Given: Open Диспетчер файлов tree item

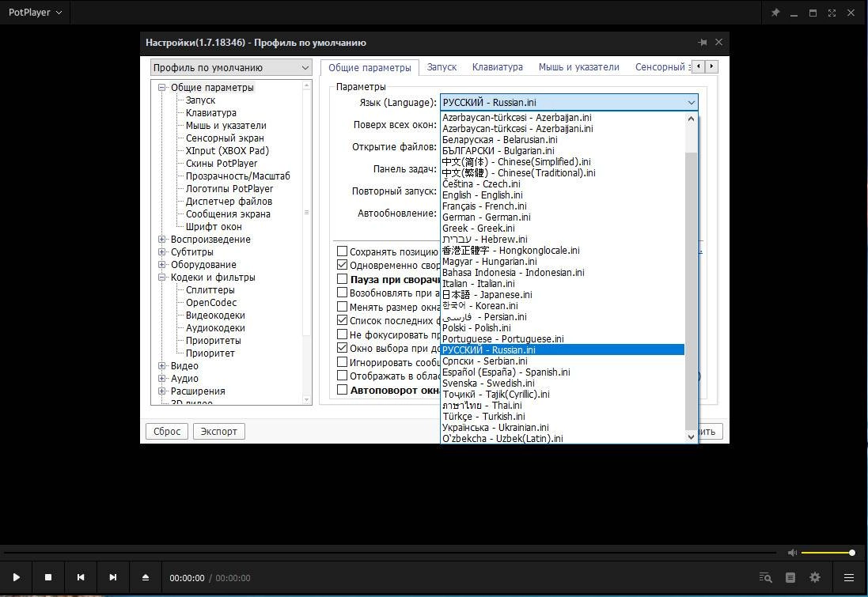Looking at the screenshot, I should click(229, 201).
